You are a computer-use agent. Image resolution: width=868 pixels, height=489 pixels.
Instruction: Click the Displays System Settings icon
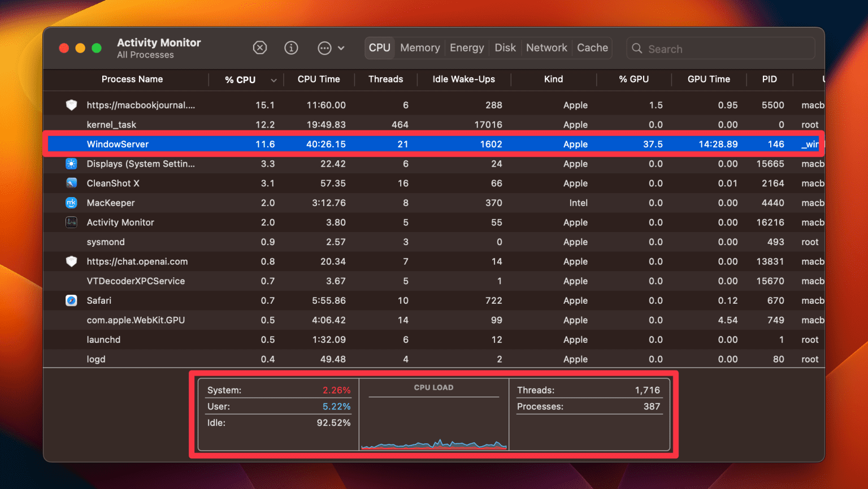coord(71,164)
